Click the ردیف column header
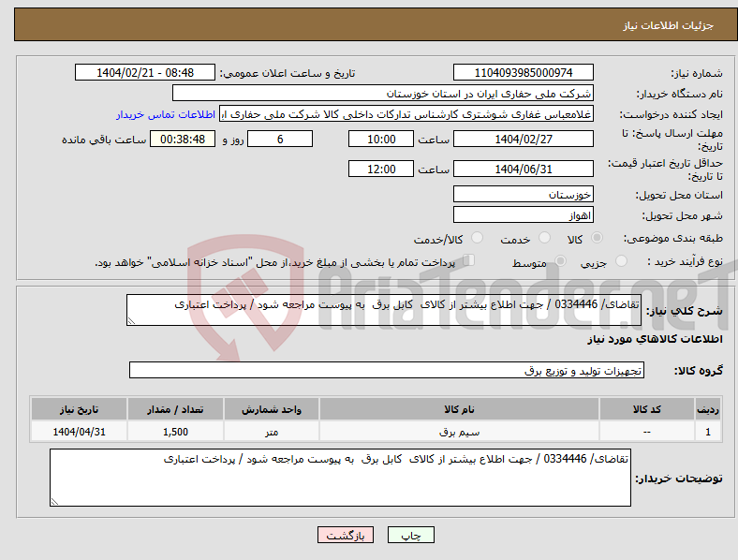Viewport: 738px width, 560px height. (x=707, y=409)
